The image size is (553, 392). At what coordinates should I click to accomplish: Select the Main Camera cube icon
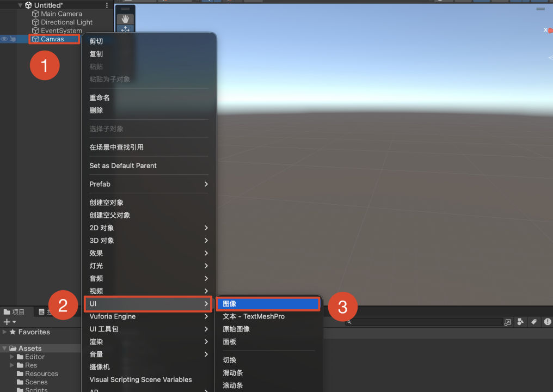[35, 14]
